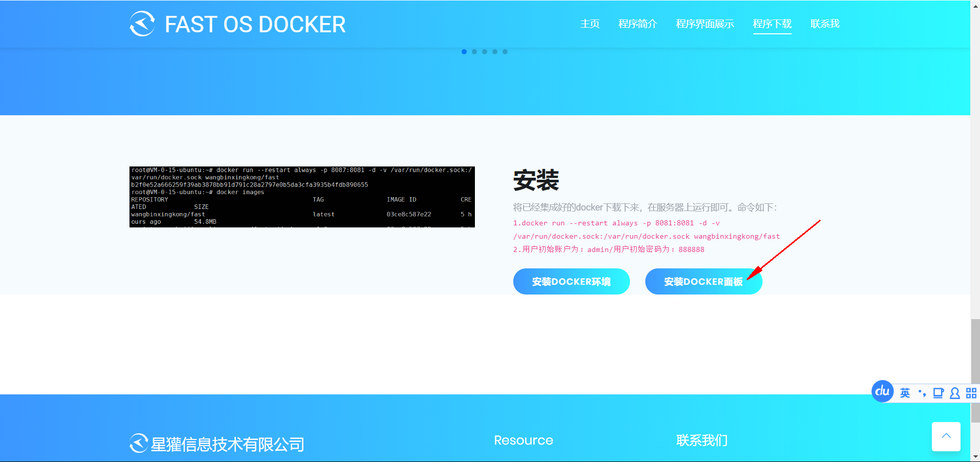Viewport: 980px width, 462px height.
Task: Open the Baidu translate 'du' icon
Action: point(882,391)
